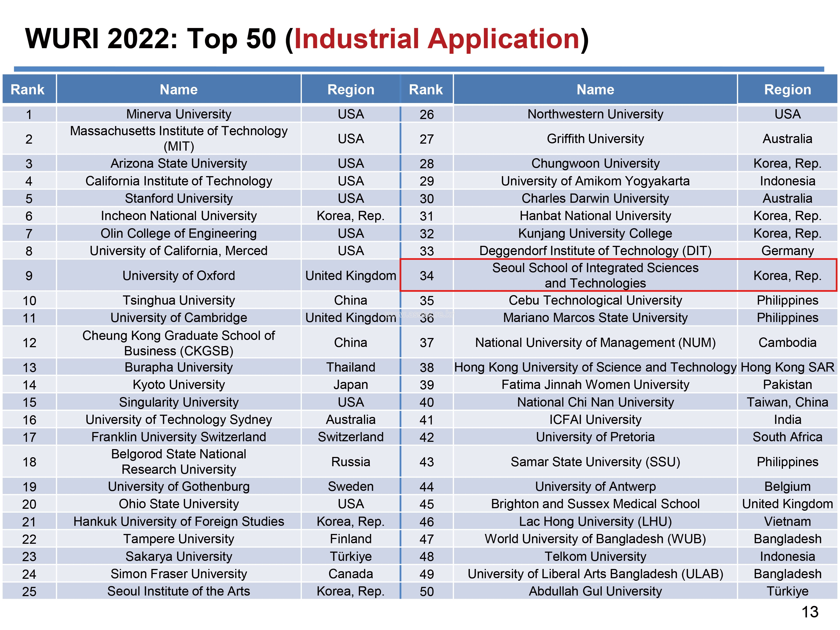
Task: Click the right Name column header
Action: pyautogui.click(x=595, y=90)
